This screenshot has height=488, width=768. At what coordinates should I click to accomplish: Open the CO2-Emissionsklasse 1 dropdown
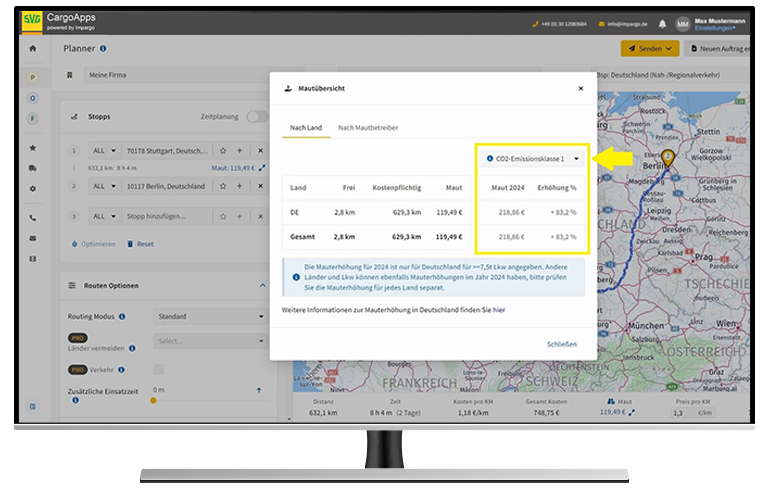coord(533,158)
